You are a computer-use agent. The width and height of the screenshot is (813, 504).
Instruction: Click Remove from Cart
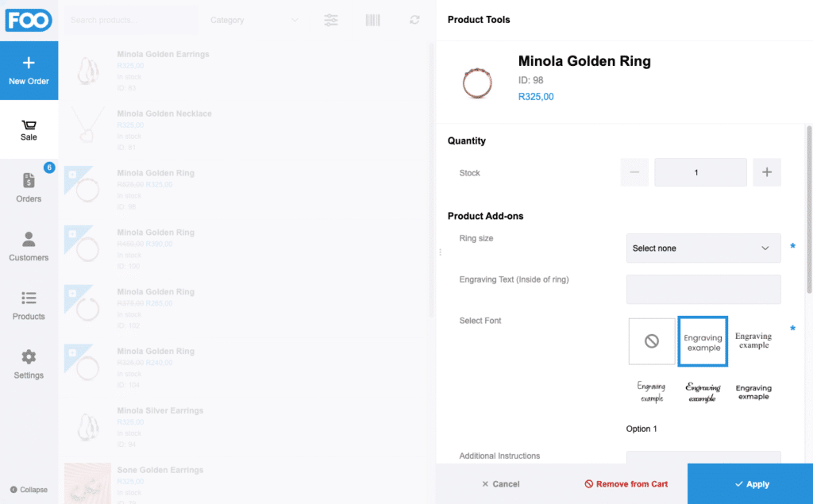tap(626, 484)
